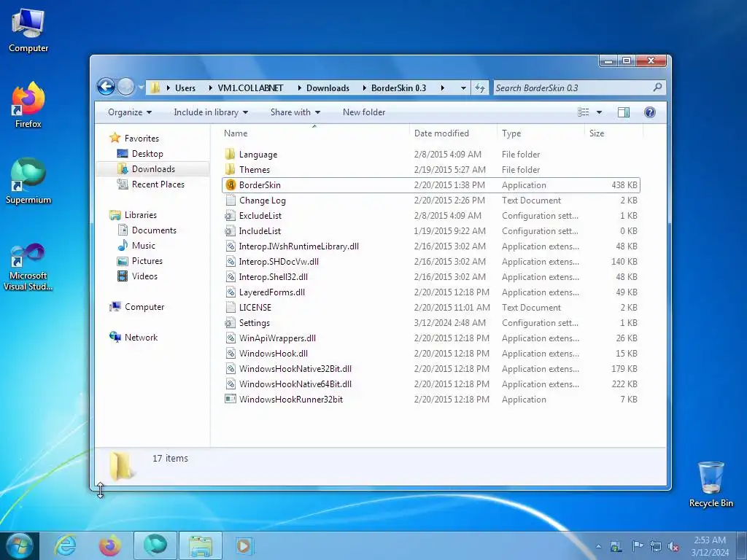
Task: Expand the arrow after BorderSkin 0.3 breadcrumb
Action: (x=443, y=88)
